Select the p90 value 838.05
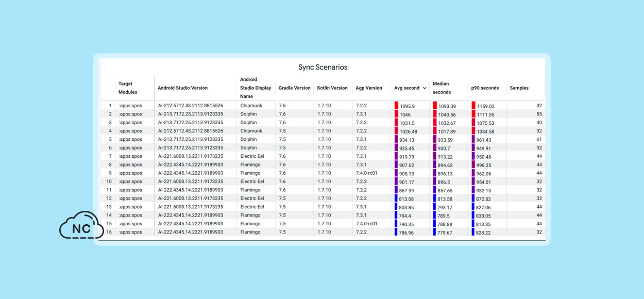 pyautogui.click(x=484, y=216)
